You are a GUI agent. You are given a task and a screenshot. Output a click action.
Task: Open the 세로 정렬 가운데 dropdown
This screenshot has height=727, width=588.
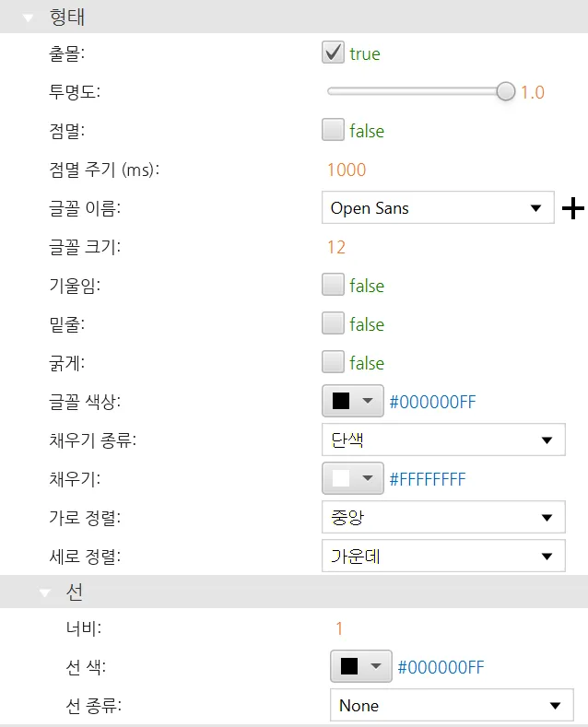click(443, 557)
